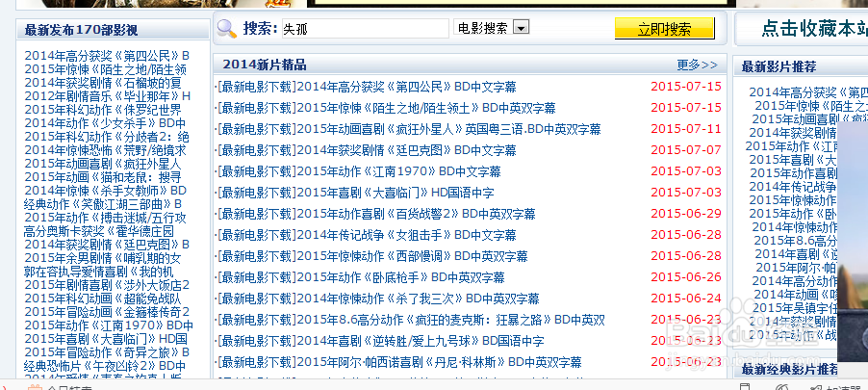
Task: Click left sidebar link 经典恐怖片《午夜凶铃2》
Action: click(x=105, y=366)
